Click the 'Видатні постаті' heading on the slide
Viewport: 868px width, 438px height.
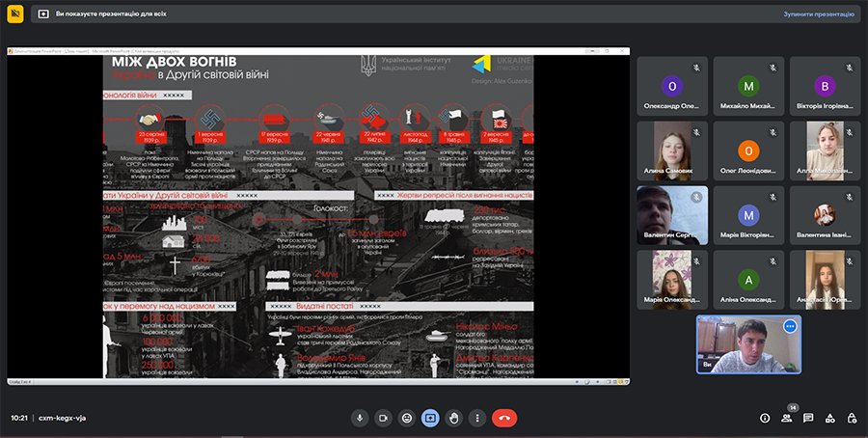(325, 306)
